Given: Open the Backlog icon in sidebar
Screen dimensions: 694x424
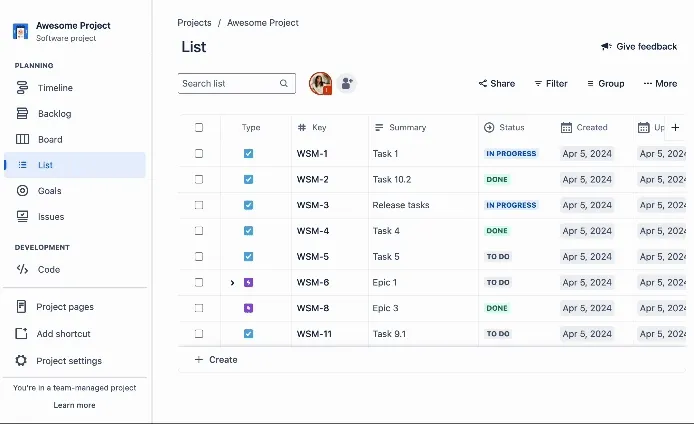Looking at the screenshot, I should 22,114.
